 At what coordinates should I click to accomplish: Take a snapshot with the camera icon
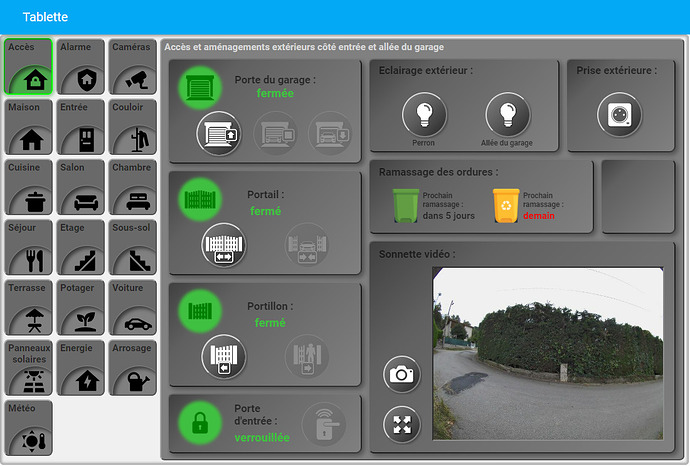point(402,374)
